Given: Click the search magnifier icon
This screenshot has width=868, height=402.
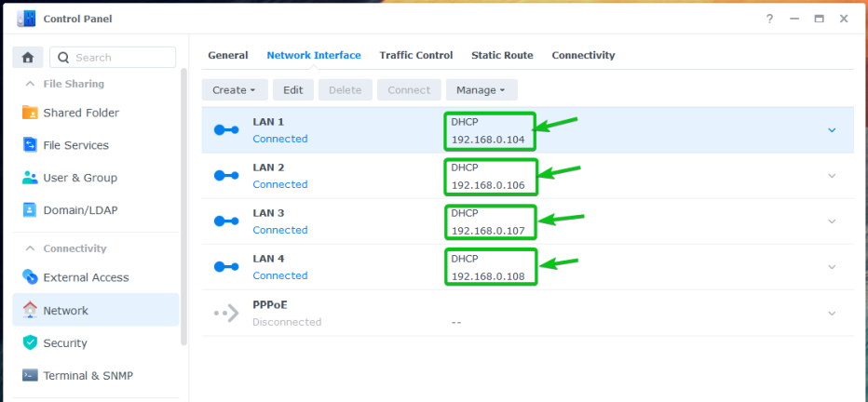Looking at the screenshot, I should pos(63,58).
